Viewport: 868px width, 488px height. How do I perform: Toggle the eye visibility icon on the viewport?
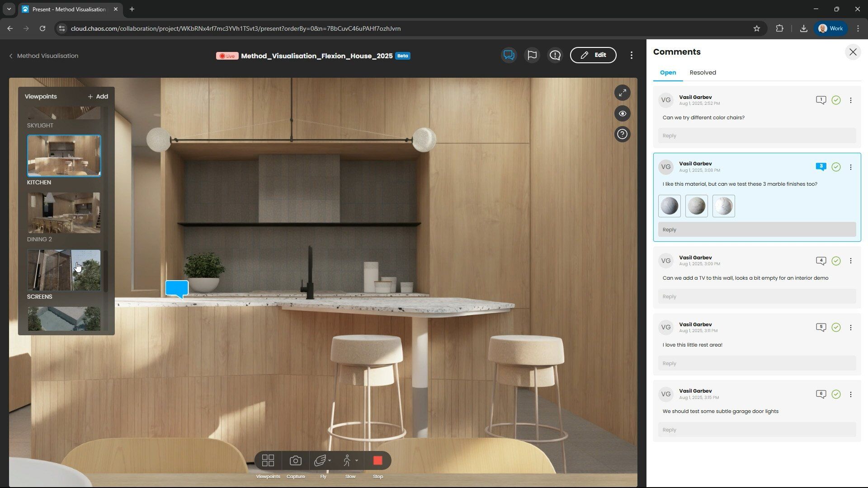[x=623, y=113]
